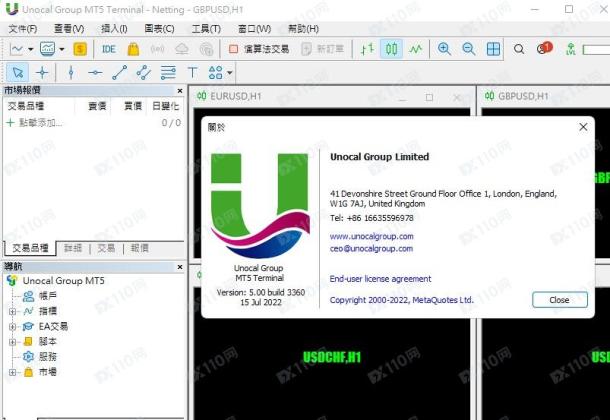The height and width of the screenshot is (420, 610).
Task: Expand the 腳本 scripts tree node
Action: coord(12,342)
